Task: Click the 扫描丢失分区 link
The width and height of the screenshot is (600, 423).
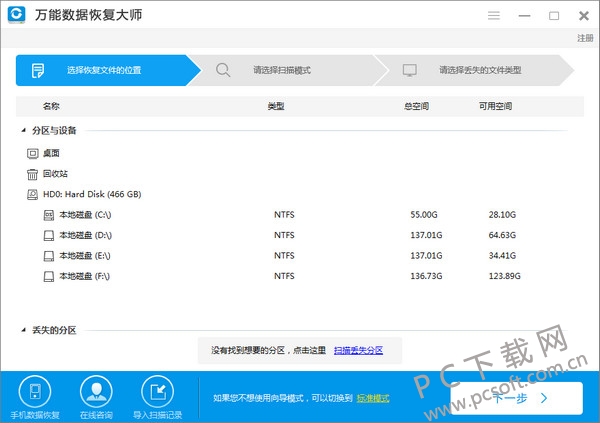Action: [358, 350]
